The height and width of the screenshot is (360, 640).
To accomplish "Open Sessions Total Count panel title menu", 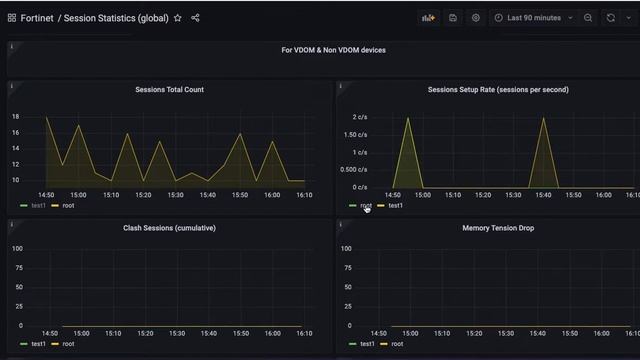I will (x=169, y=90).
